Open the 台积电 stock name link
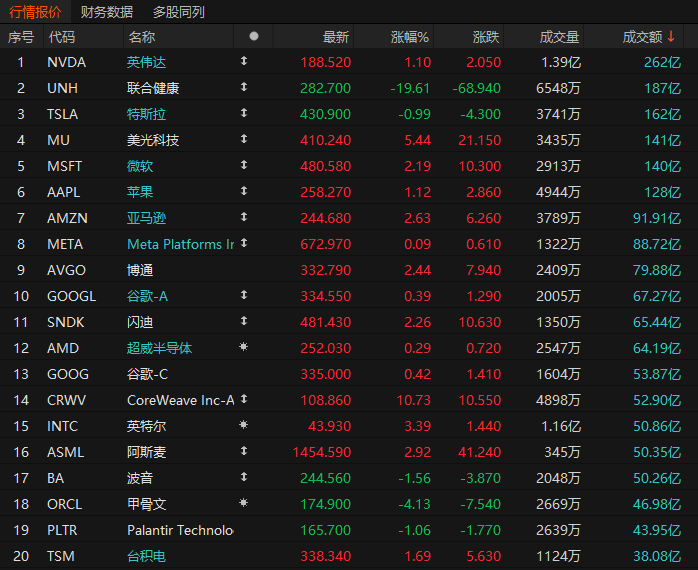This screenshot has width=698, height=570. pos(146,556)
